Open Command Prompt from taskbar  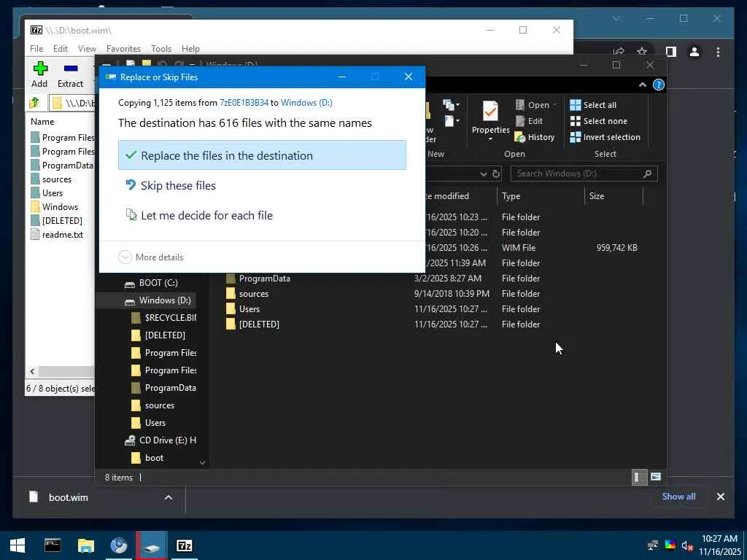tap(53, 545)
